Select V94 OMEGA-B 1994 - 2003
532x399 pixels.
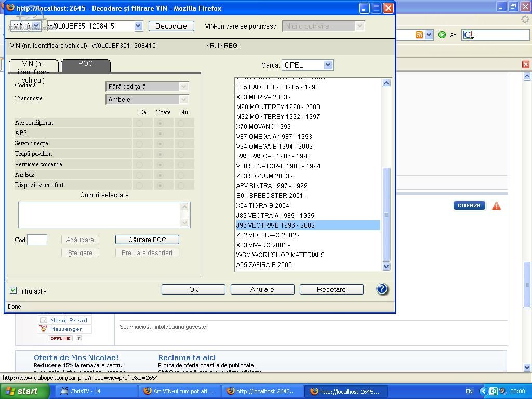(x=308, y=146)
